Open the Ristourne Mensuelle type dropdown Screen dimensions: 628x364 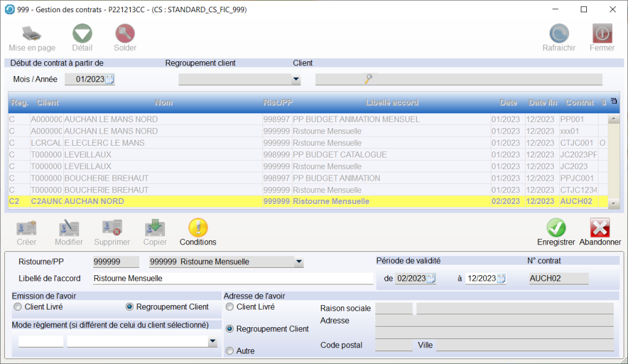(299, 262)
